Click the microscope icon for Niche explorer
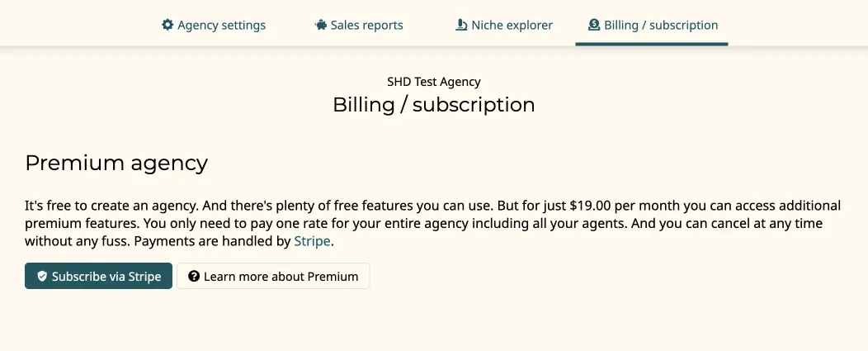The image size is (868, 351). (461, 25)
